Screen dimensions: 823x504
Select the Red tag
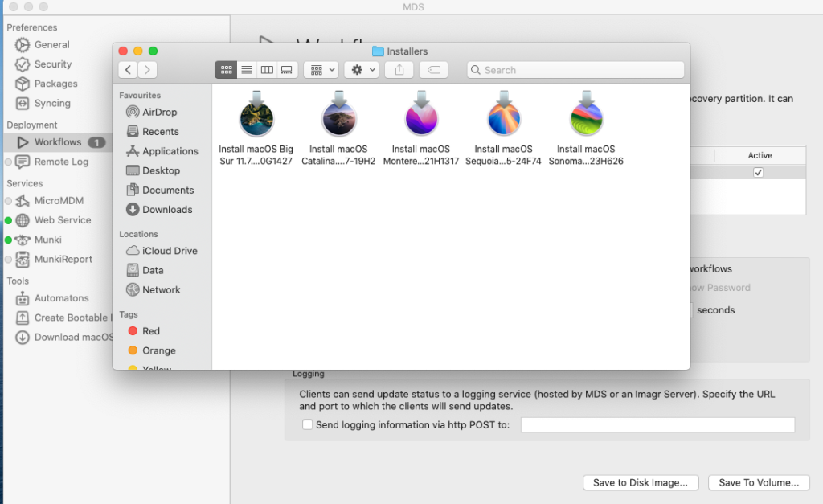(144, 331)
